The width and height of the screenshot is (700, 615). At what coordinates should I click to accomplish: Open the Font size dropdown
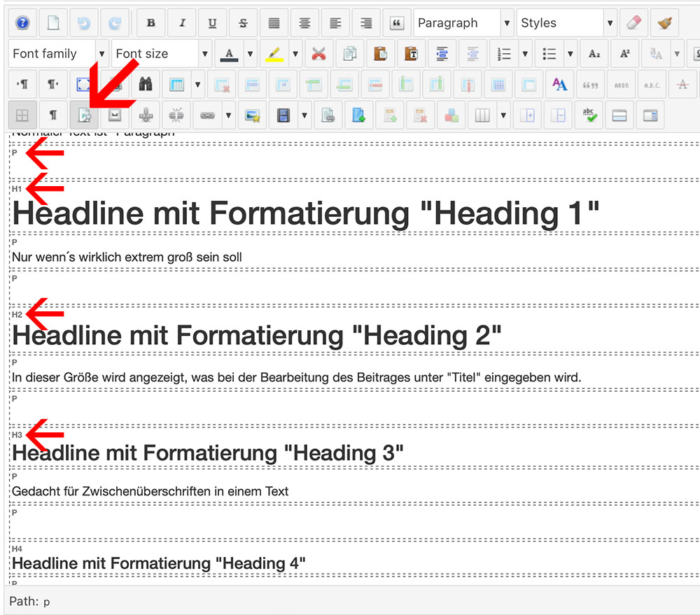(162, 54)
